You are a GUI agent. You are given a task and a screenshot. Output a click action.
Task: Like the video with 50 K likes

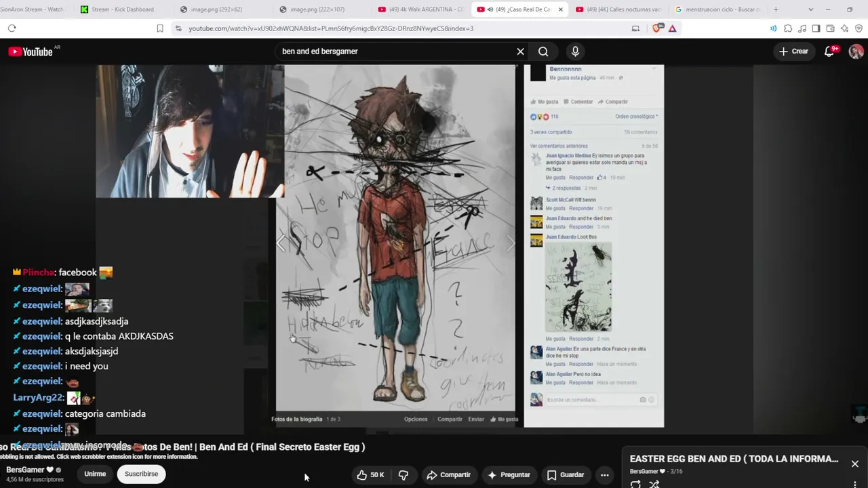[x=370, y=475]
